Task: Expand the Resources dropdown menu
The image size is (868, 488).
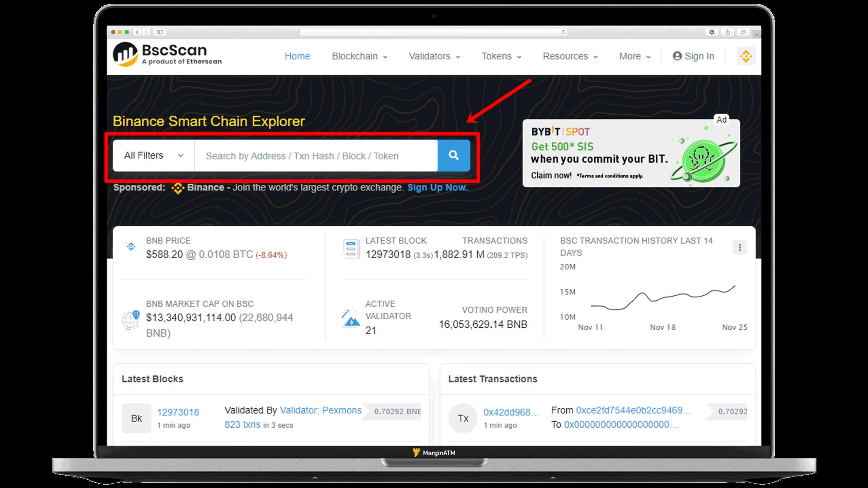Action: click(x=569, y=56)
